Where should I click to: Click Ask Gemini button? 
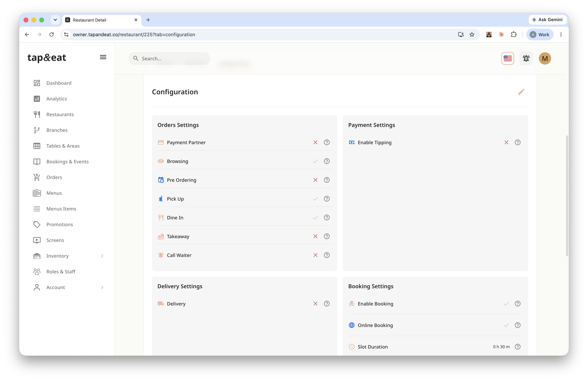point(547,20)
